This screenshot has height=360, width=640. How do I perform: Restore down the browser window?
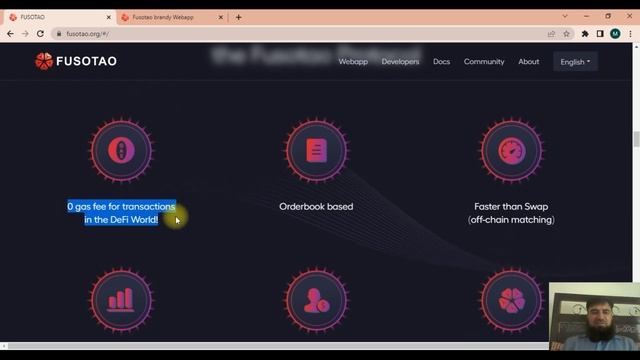(608, 16)
